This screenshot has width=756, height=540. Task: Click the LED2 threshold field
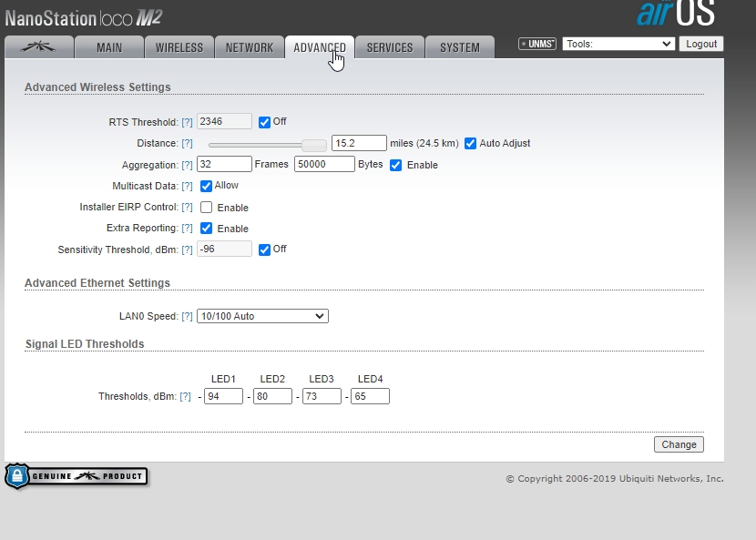click(x=272, y=396)
